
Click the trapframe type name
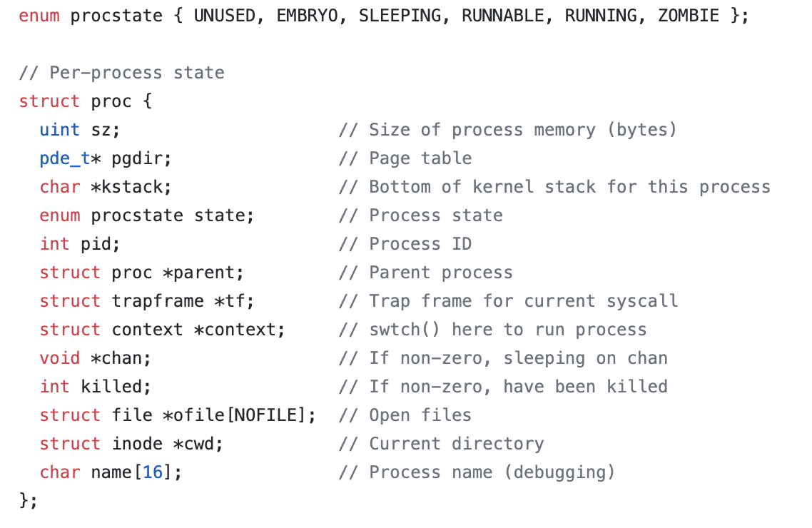point(158,301)
